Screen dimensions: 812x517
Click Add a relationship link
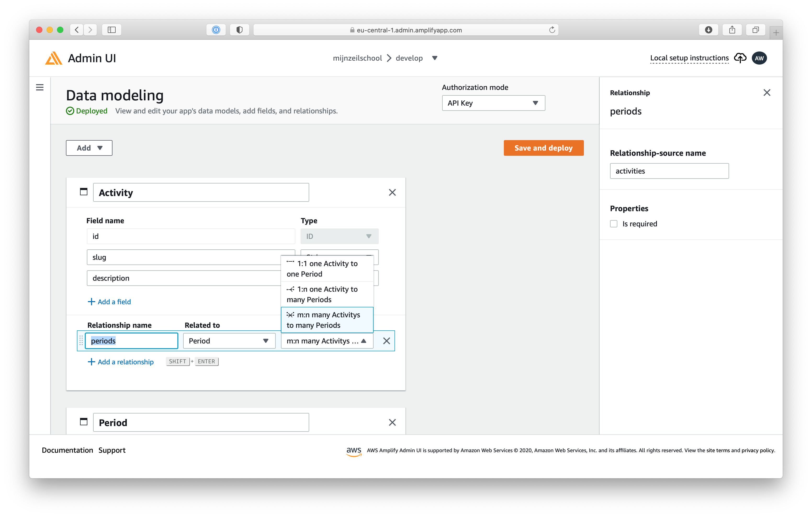click(121, 362)
